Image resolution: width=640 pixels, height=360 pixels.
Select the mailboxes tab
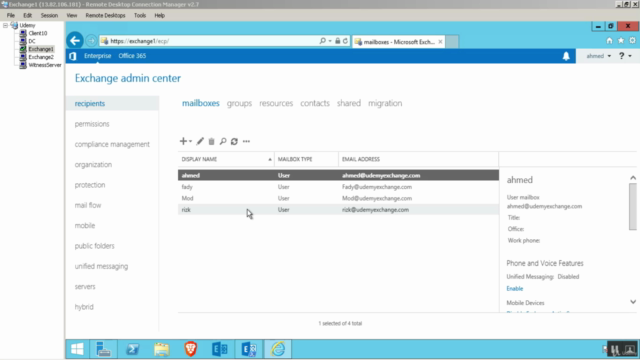(200, 103)
